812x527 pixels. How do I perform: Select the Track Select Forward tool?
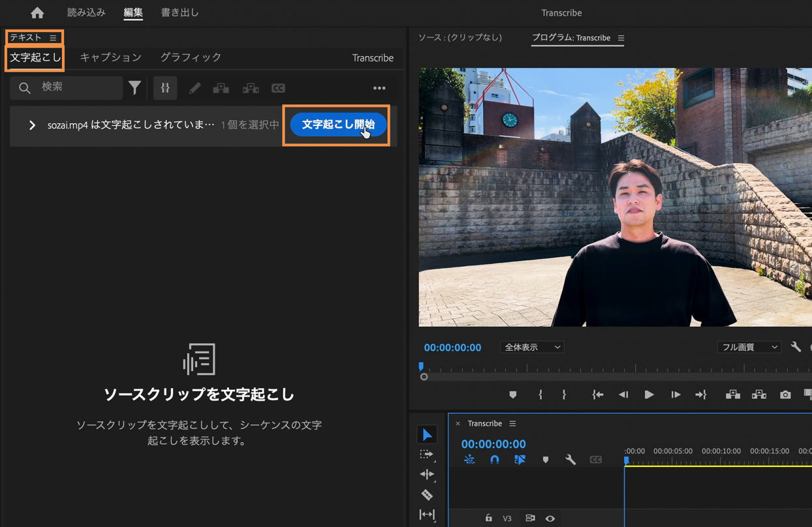427,455
